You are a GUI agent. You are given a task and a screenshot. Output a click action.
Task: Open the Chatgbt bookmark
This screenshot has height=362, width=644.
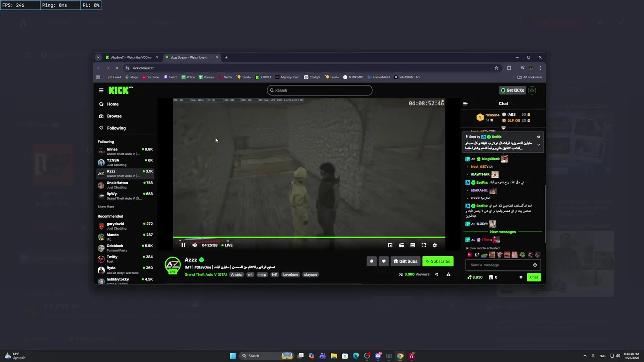(312, 77)
